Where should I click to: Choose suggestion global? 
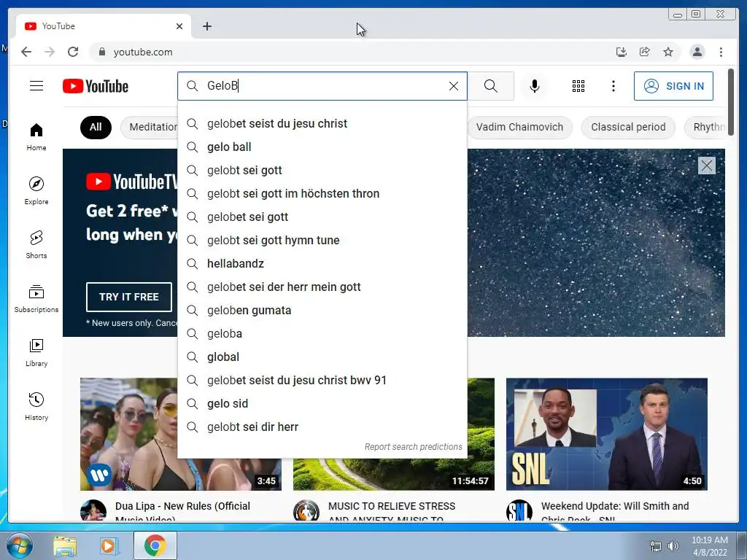(322, 357)
